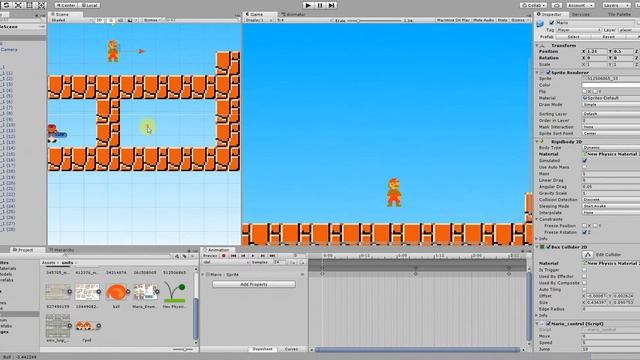Image resolution: width=640 pixels, height=360 pixels.
Task: Click the Add Event icon in Animation
Action: click(302, 262)
